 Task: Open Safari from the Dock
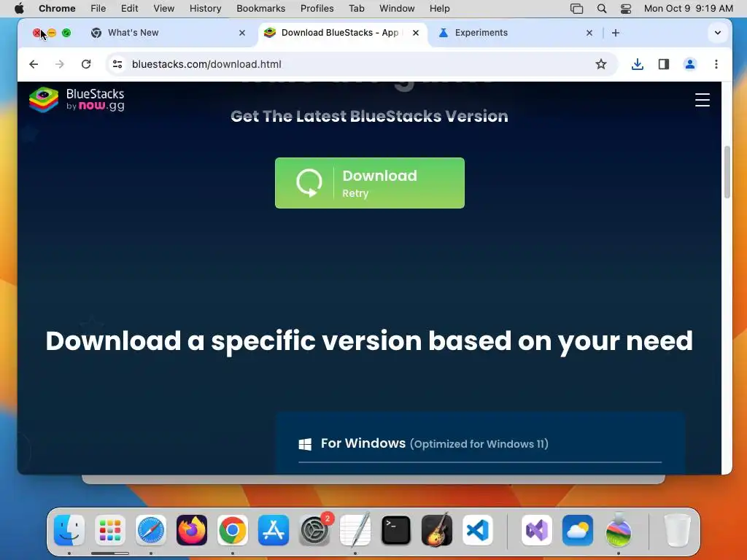tap(151, 530)
